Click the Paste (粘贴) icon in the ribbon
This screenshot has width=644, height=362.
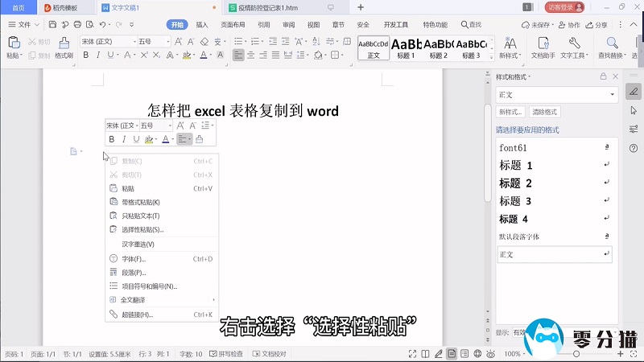click(13, 45)
